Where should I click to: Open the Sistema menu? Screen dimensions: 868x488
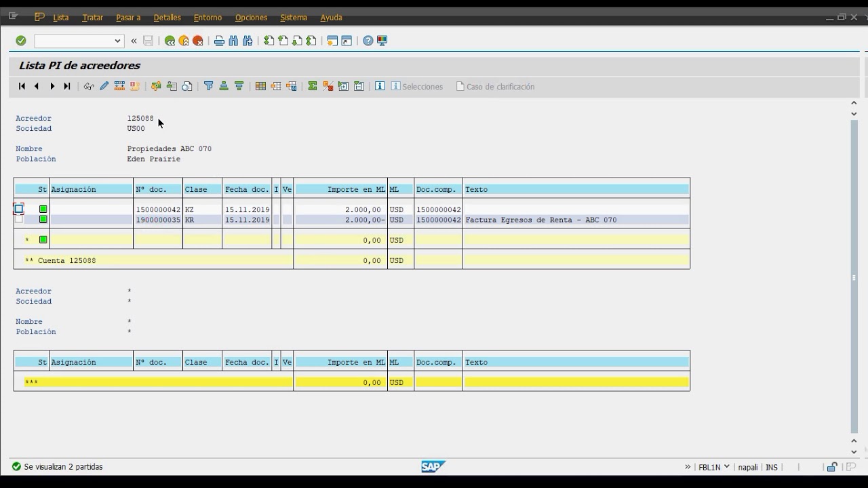coord(294,18)
